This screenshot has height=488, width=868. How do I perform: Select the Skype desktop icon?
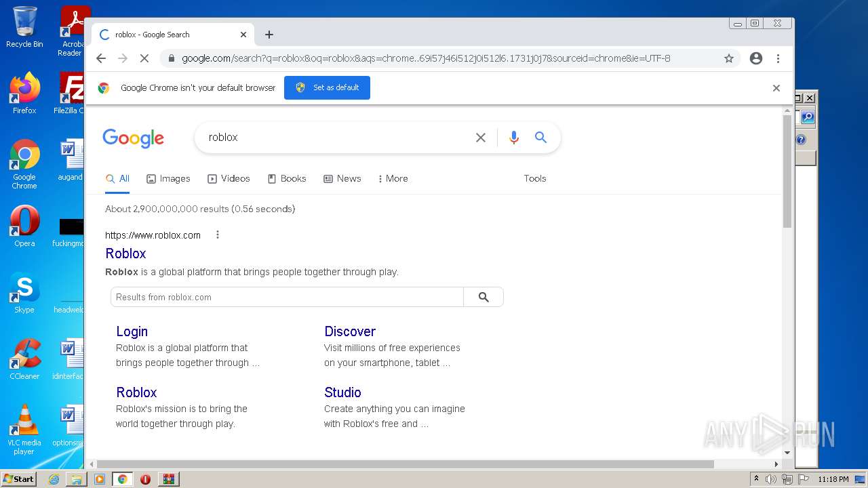click(24, 293)
